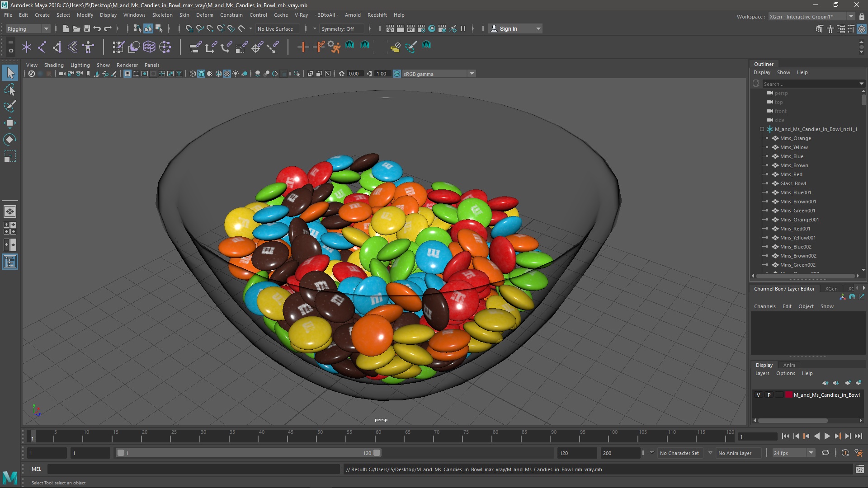Viewport: 868px width, 488px height.
Task: Open the Skeleton menu
Action: 162,15
